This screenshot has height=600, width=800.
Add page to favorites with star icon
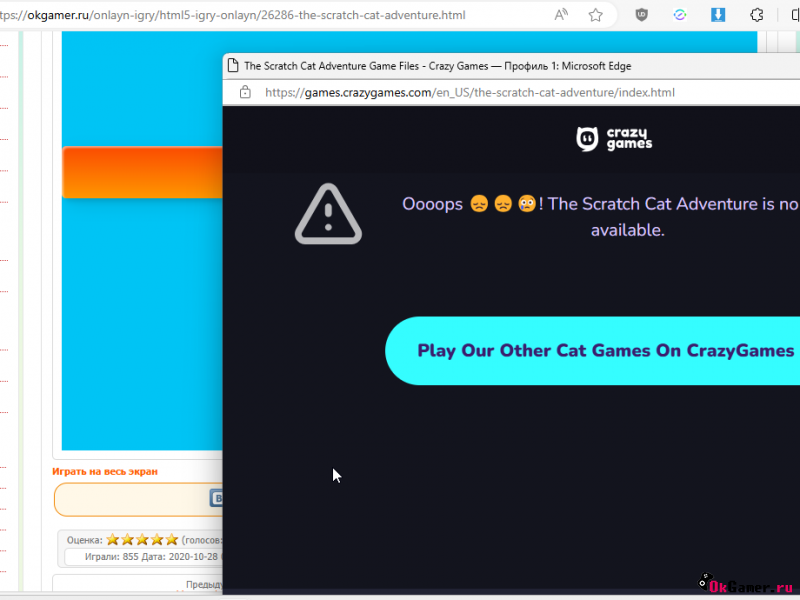(595, 15)
